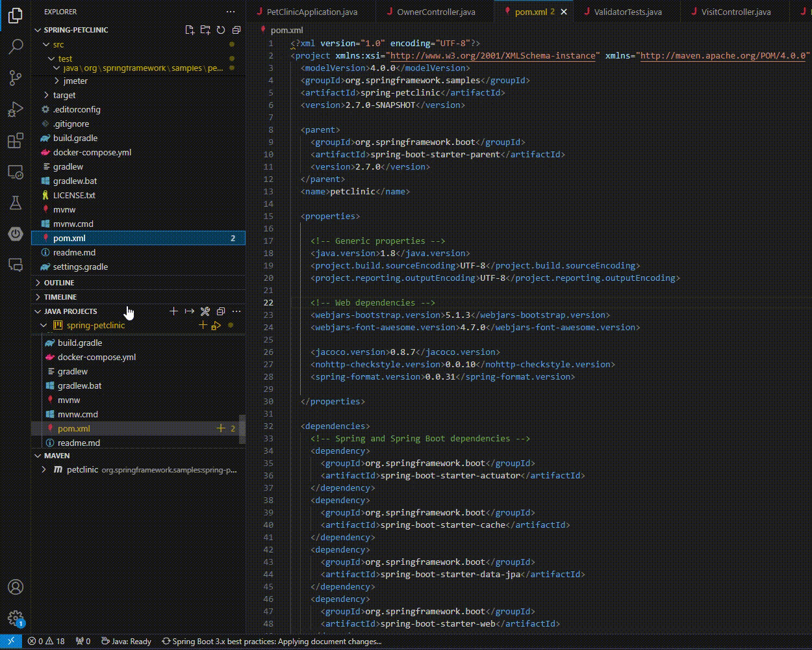Collapse the JAVA PROJECTS section

(38, 311)
